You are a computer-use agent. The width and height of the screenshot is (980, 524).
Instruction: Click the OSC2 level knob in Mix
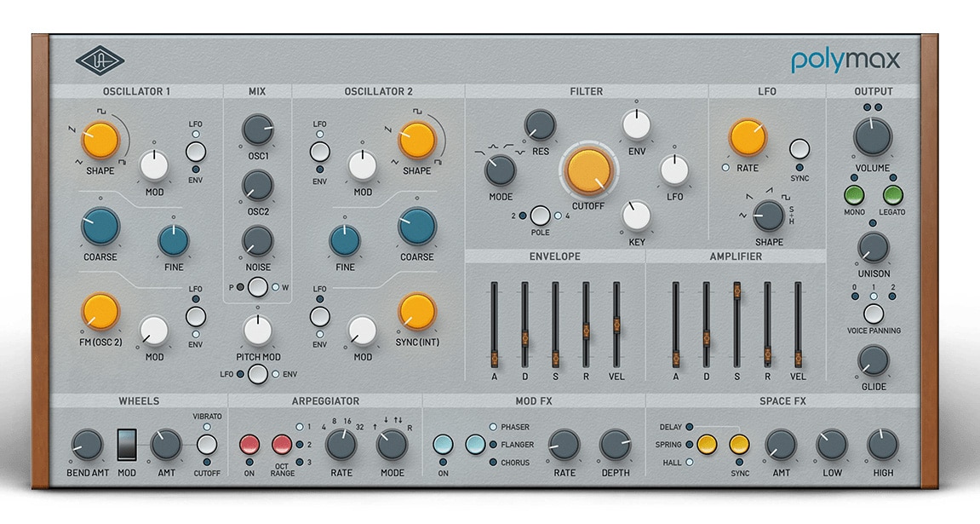(257, 186)
